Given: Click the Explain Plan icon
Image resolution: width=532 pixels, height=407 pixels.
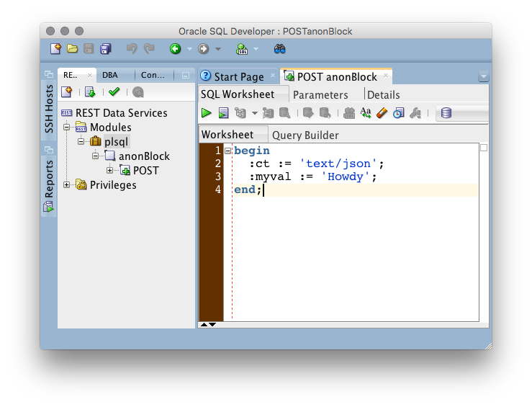Looking at the screenshot, I should pos(240,112).
